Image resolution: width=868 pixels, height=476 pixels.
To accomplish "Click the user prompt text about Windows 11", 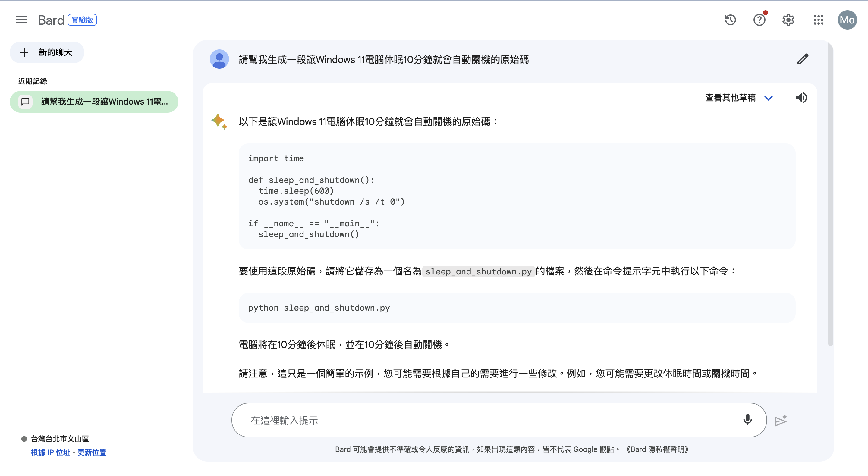I will [x=384, y=60].
